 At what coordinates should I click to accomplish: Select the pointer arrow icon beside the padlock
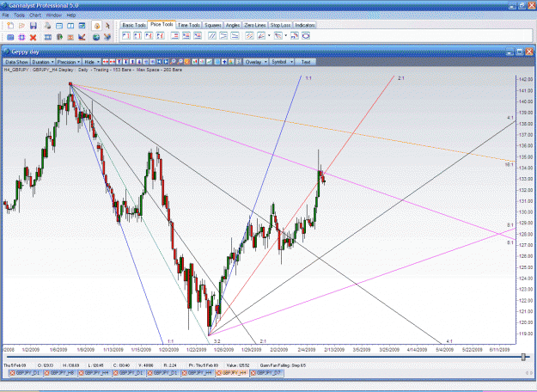[x=107, y=26]
